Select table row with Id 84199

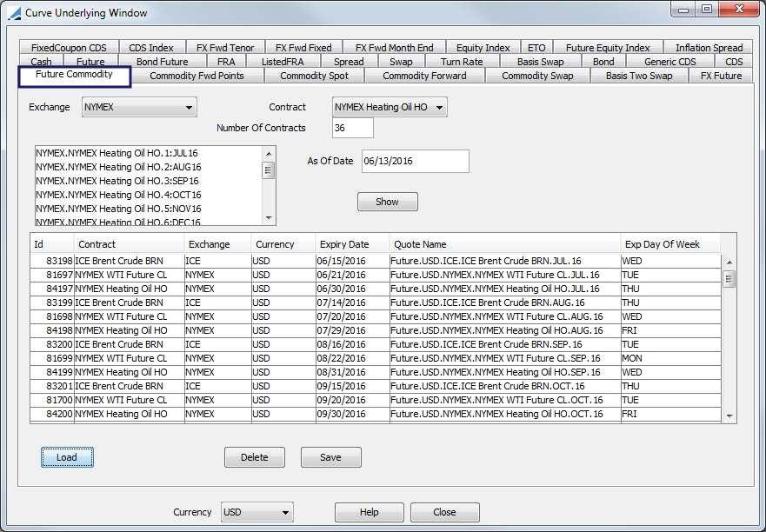[376, 372]
